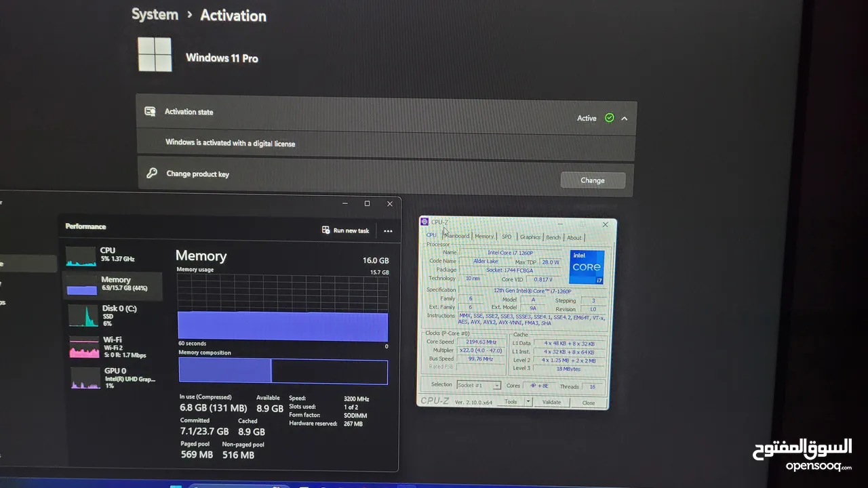The height and width of the screenshot is (488, 868).
Task: Select the Disk 0 (C:) performance item
Action: (x=112, y=315)
